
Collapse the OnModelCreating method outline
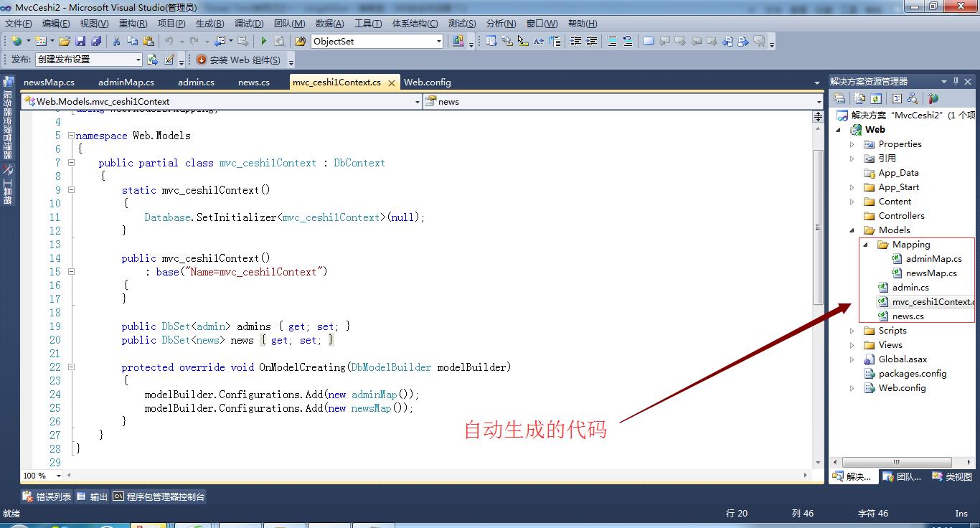[71, 367]
